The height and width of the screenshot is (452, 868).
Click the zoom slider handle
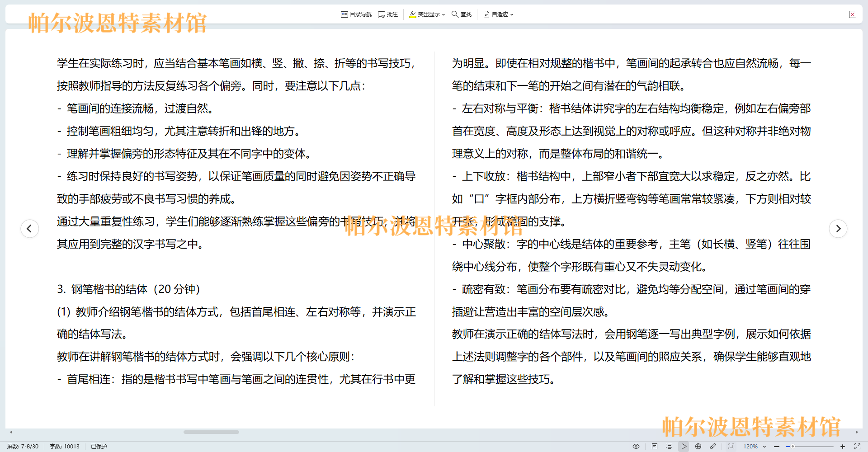tap(793, 446)
